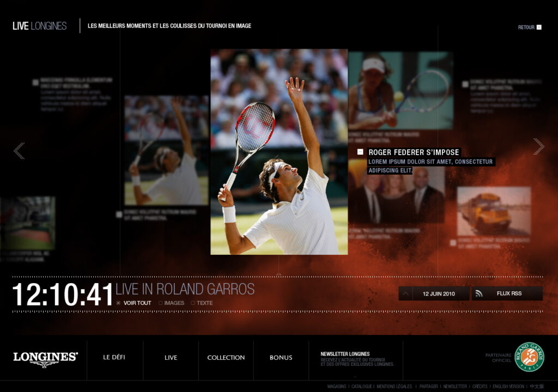Expand the date dropdown arrow
Viewport: 558px width, 392px height.
click(405, 293)
